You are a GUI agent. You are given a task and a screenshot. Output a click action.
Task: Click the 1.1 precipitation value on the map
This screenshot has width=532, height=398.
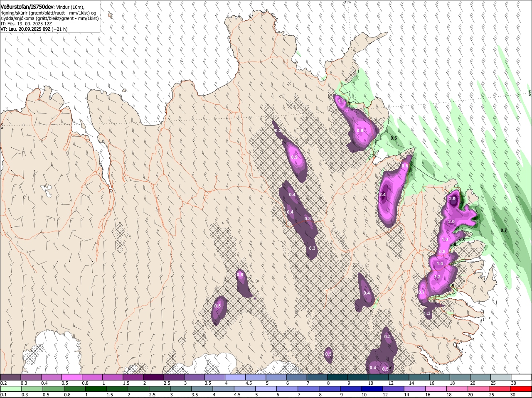click(x=341, y=101)
